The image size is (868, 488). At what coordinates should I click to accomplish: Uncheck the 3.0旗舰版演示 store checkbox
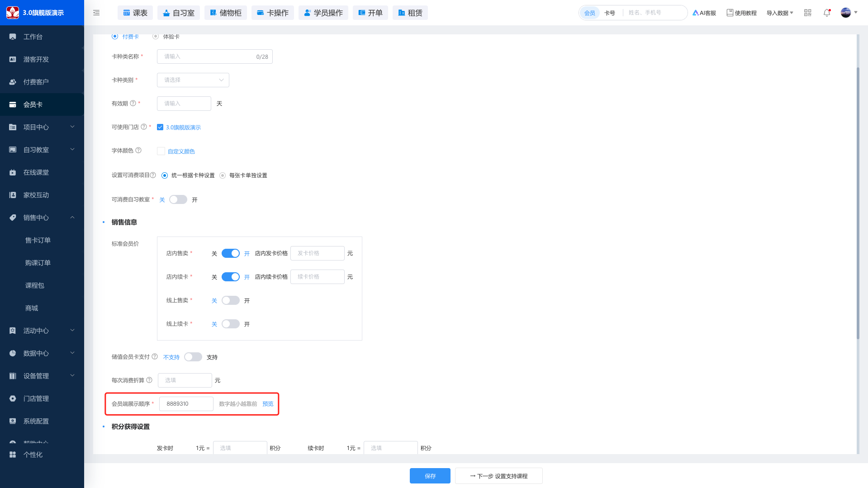click(160, 127)
